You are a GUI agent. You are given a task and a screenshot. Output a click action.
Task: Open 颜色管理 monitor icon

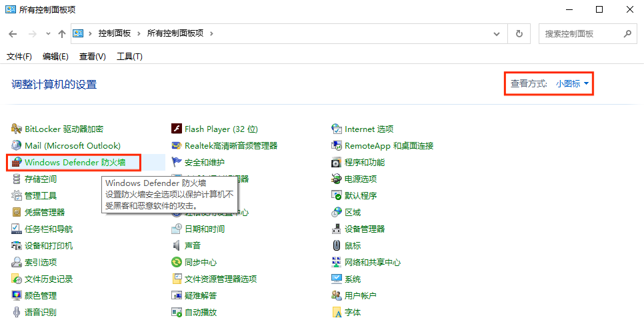coord(17,295)
